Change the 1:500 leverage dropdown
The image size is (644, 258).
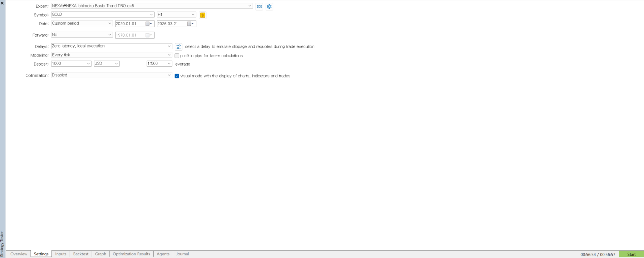[159, 63]
